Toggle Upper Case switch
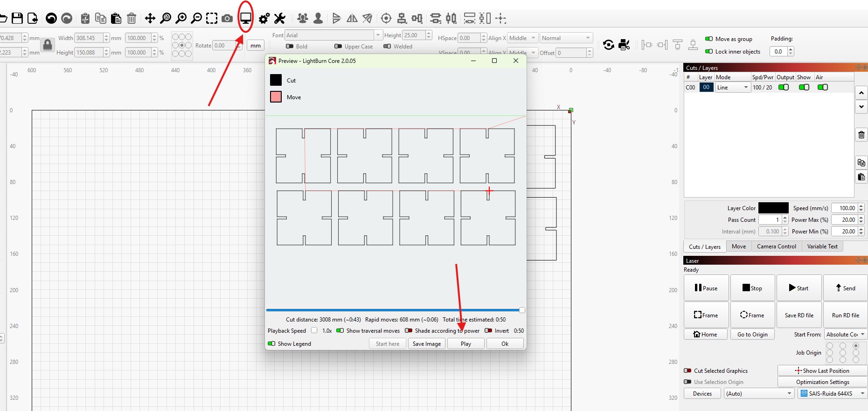 coord(338,46)
